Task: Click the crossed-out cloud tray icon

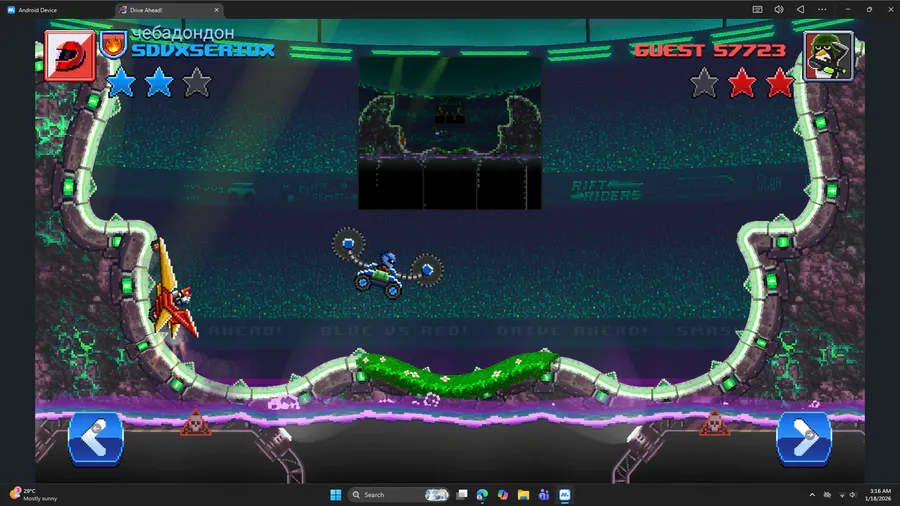Action: (827, 495)
